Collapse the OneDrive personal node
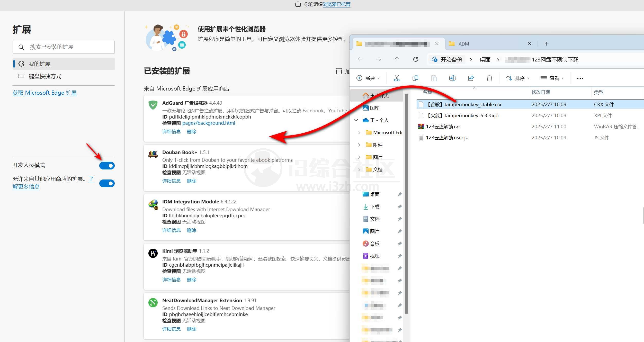 click(356, 120)
